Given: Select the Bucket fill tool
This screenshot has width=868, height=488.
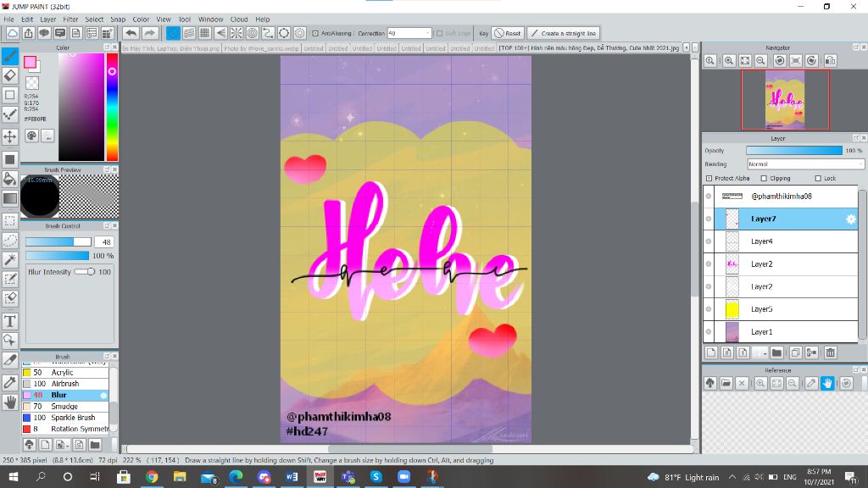Looking at the screenshot, I should [x=10, y=178].
